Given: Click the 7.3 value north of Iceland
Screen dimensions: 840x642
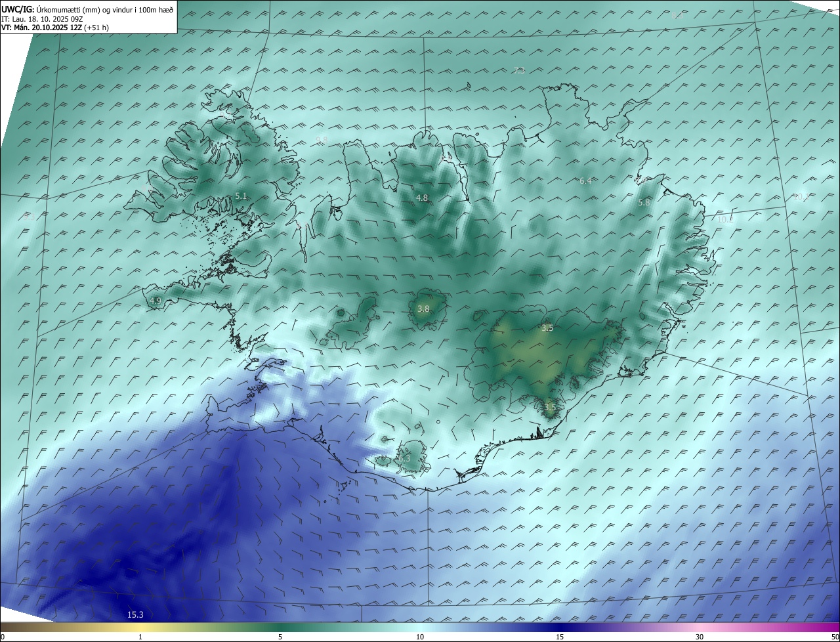Looking at the screenshot, I should [519, 70].
